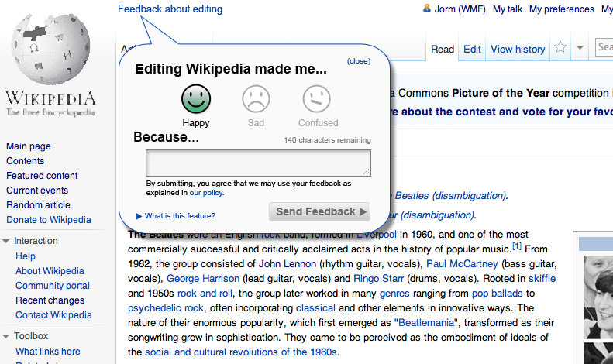Switch to the Read tab
Viewport: 613px width, 364px height.
point(443,50)
